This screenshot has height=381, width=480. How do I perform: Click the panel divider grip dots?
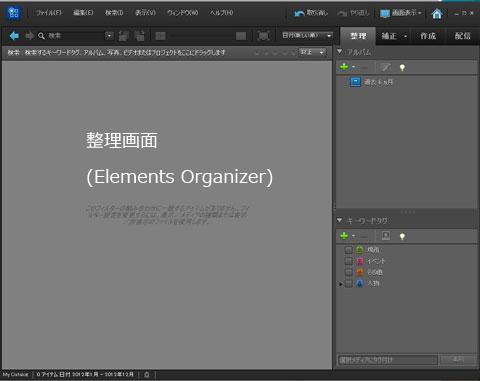click(407, 212)
